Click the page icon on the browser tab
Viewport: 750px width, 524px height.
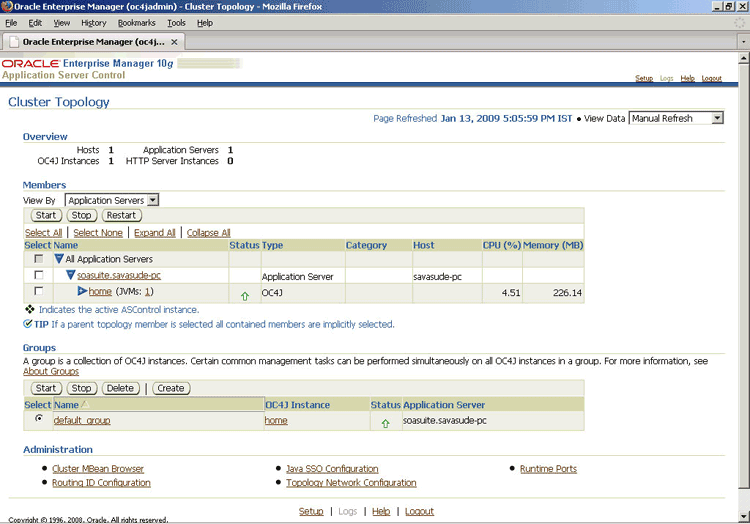[14, 42]
